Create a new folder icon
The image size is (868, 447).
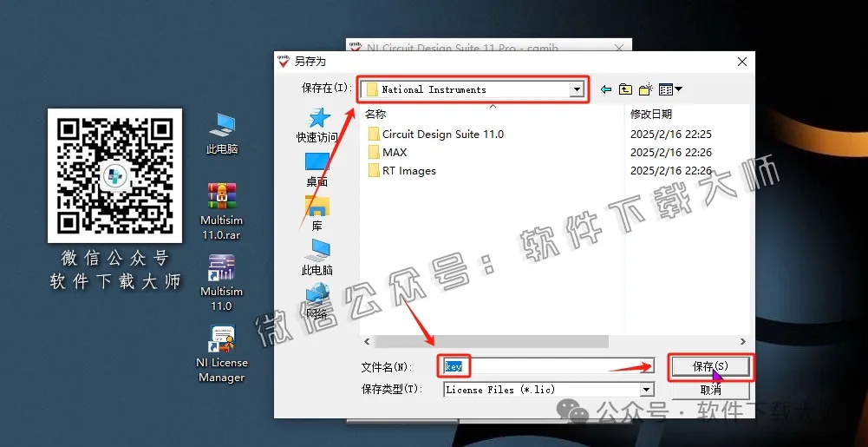point(645,89)
